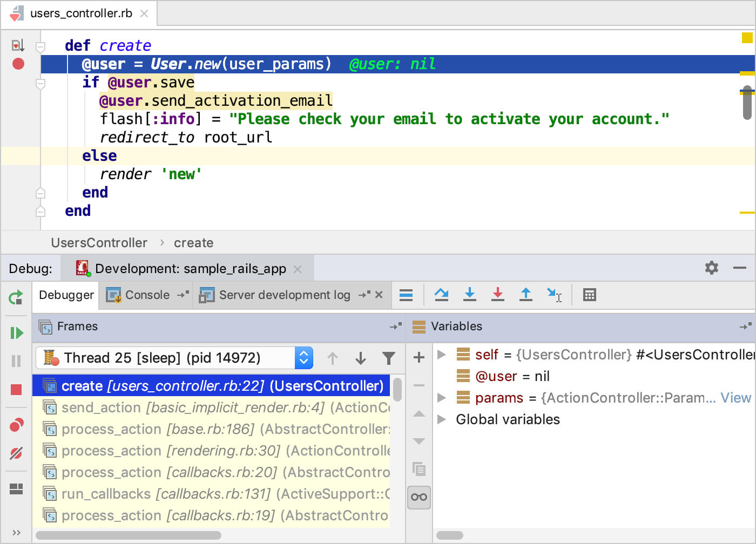Click Step Out icon
Viewport: 756px width, 544px height.
(526, 295)
